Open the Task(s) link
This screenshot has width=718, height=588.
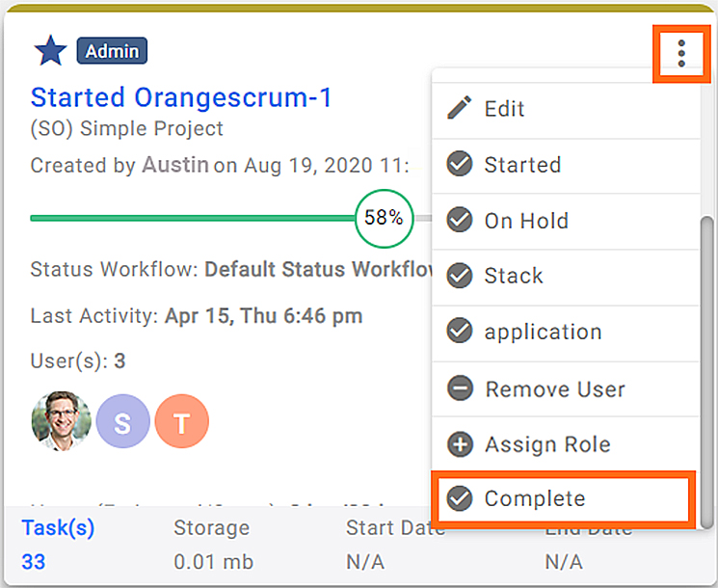tap(58, 528)
